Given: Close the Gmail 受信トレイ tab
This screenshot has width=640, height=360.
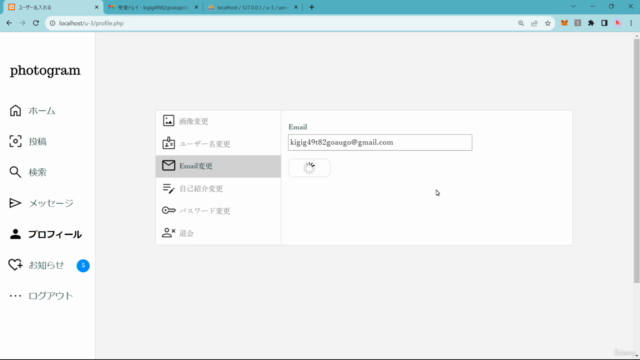Looking at the screenshot, I should pyautogui.click(x=196, y=7).
